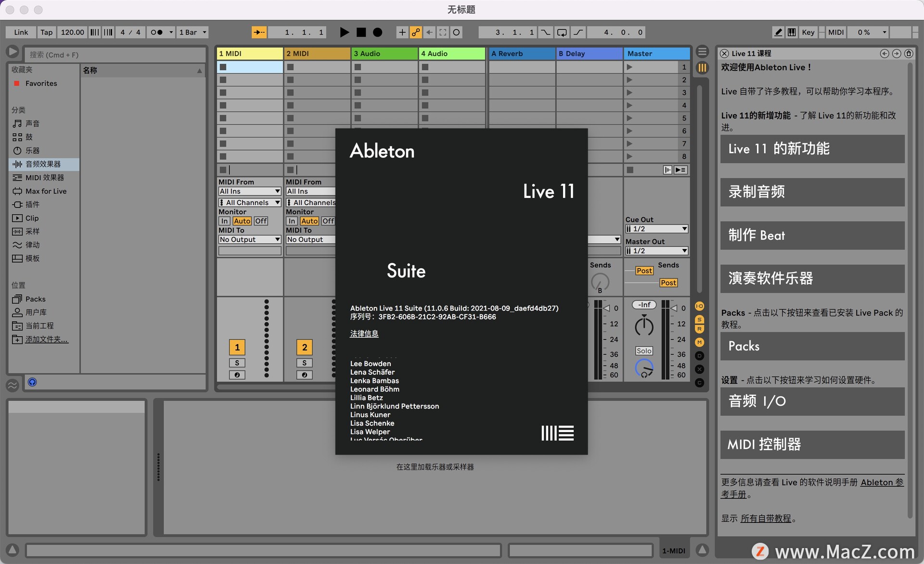Click the Solo button on master channel
This screenshot has width=924, height=564.
tap(643, 350)
